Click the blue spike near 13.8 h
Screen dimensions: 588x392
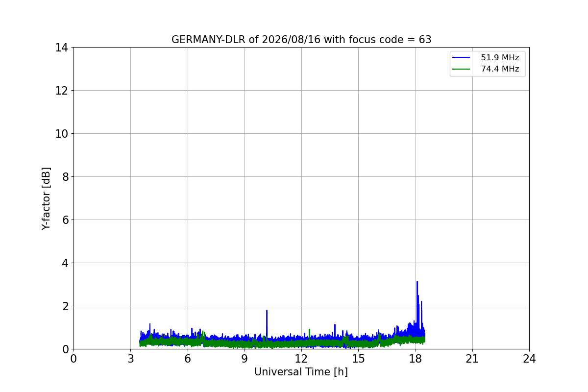click(335, 330)
